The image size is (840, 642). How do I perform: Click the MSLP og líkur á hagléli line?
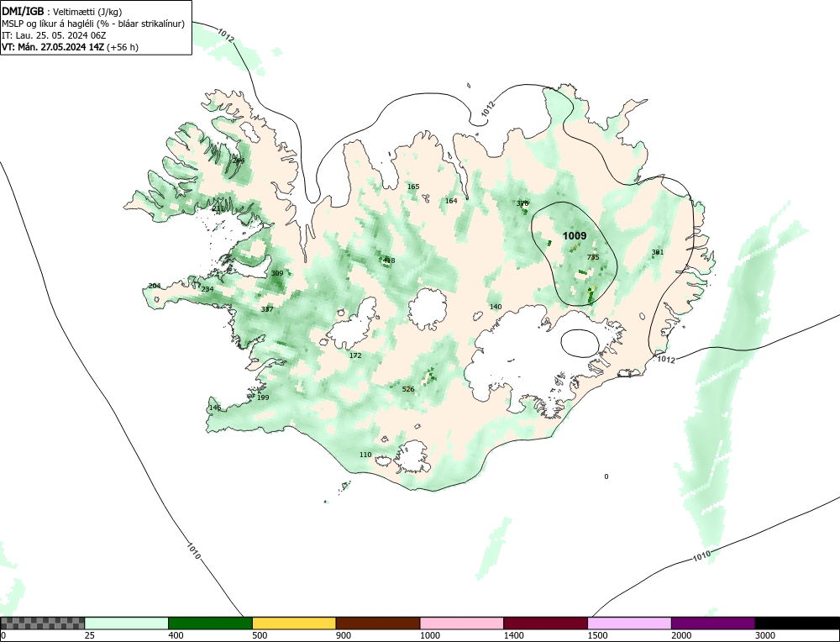[93, 24]
